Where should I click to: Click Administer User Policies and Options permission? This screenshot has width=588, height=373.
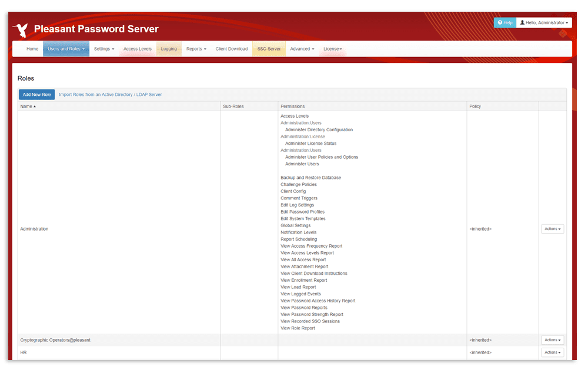pos(322,157)
